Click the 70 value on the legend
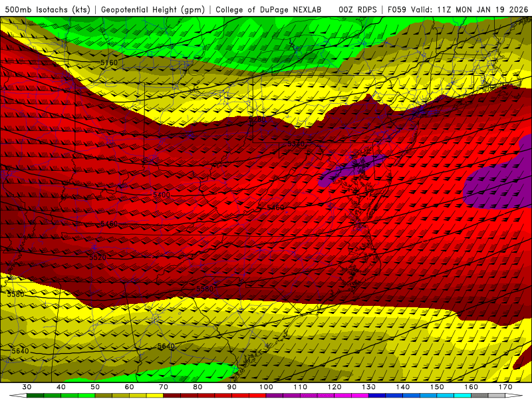This screenshot has width=532, height=399. (x=164, y=387)
